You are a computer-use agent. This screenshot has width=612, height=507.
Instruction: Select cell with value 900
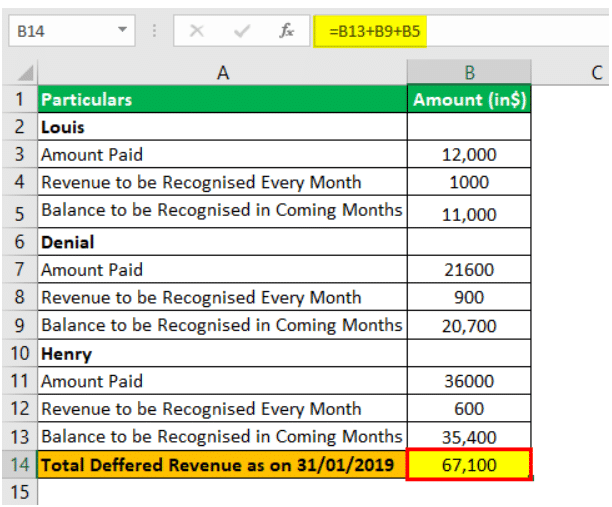tap(469, 297)
